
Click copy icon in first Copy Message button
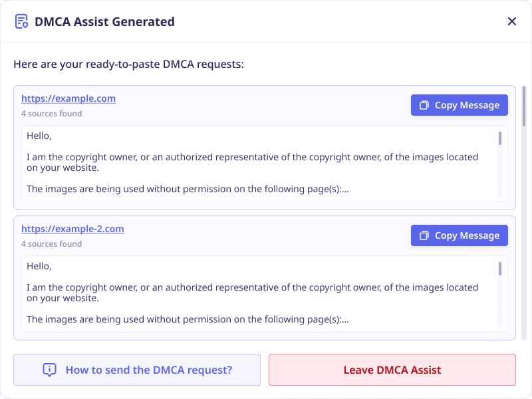point(424,105)
